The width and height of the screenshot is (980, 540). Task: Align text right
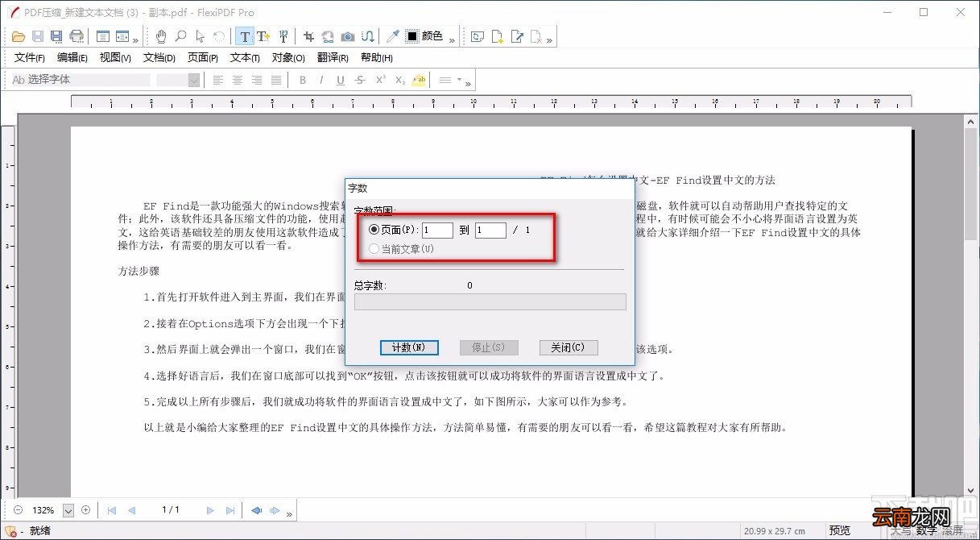point(257,80)
